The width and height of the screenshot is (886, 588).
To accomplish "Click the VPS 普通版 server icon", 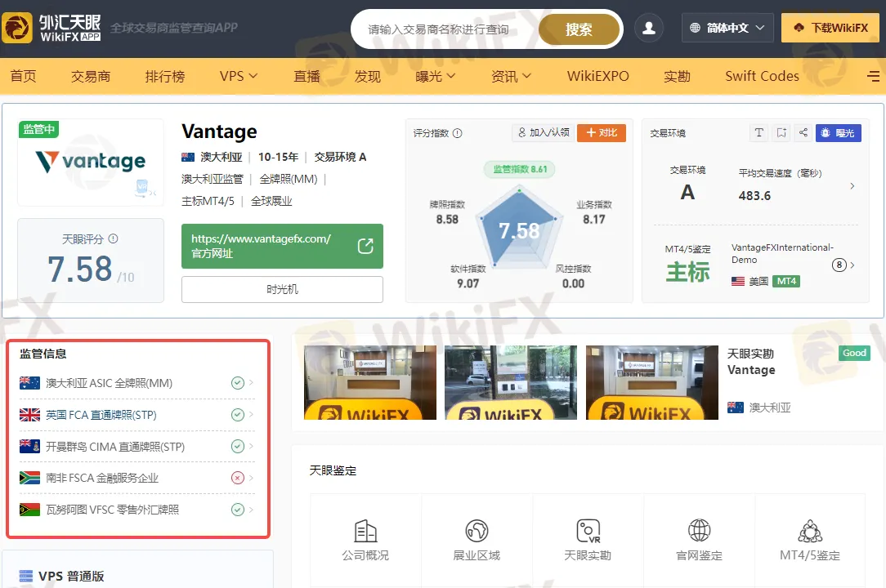I will point(26,576).
